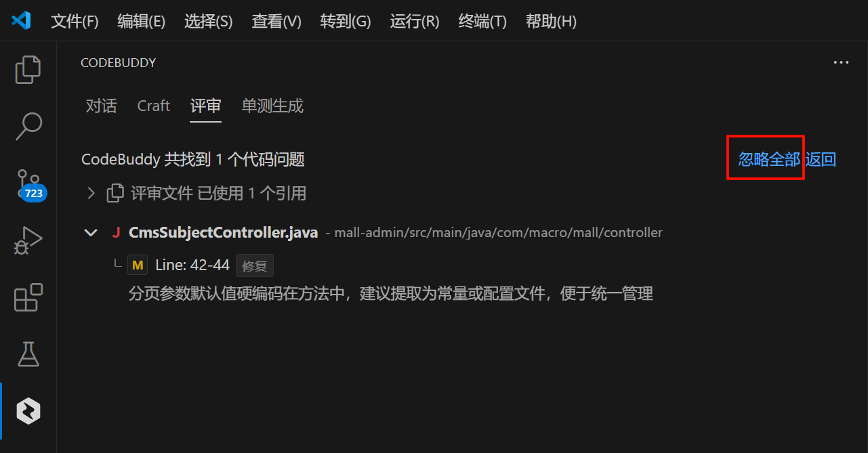Open the Extensions view icon
Viewport: 868px width, 453px height.
(28, 297)
